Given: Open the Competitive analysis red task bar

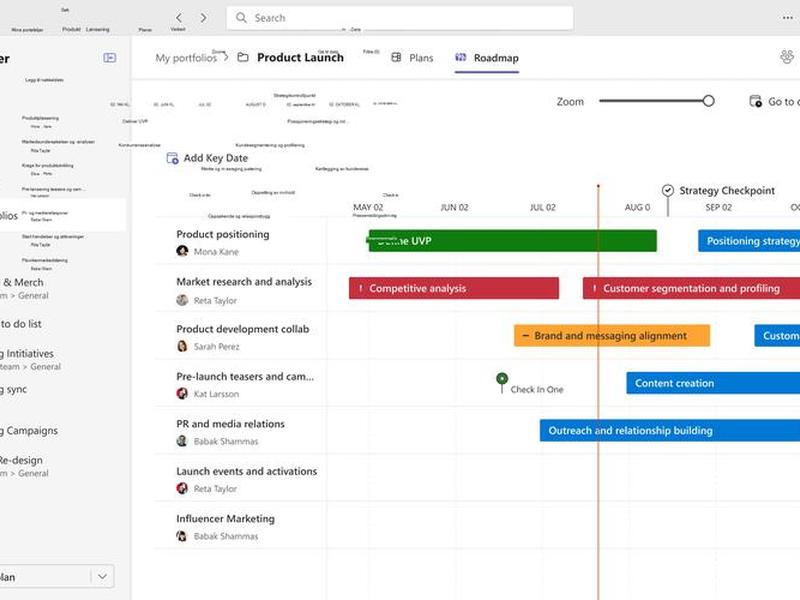Looking at the screenshot, I should click(x=454, y=288).
